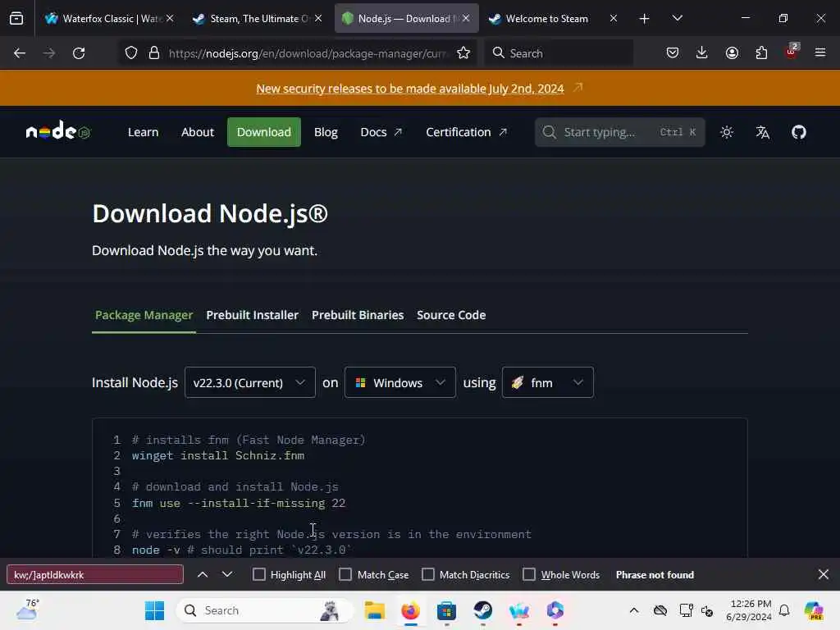
Task: Open the Docs external link
Action: click(x=381, y=132)
